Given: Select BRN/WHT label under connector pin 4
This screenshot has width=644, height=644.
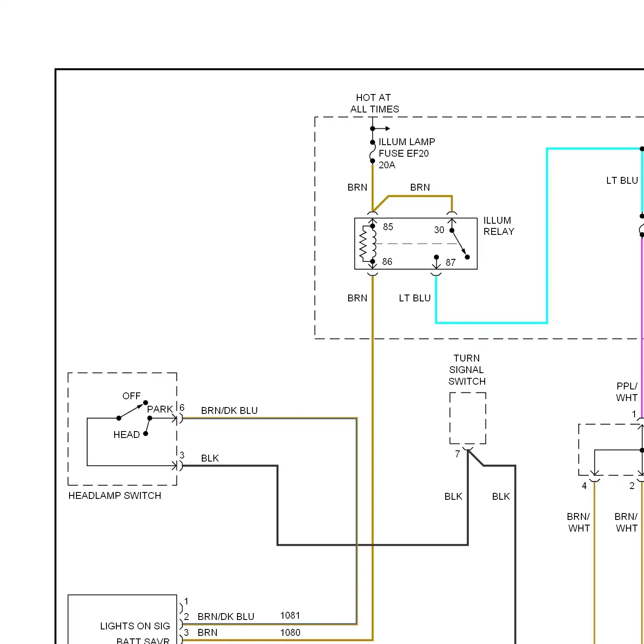Looking at the screenshot, I should point(579,522).
